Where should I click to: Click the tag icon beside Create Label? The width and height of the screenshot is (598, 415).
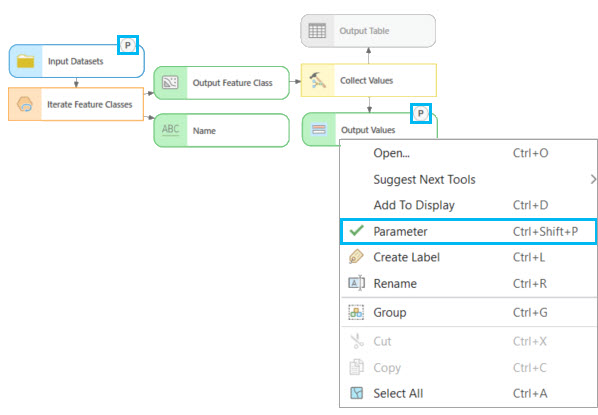tap(356, 257)
